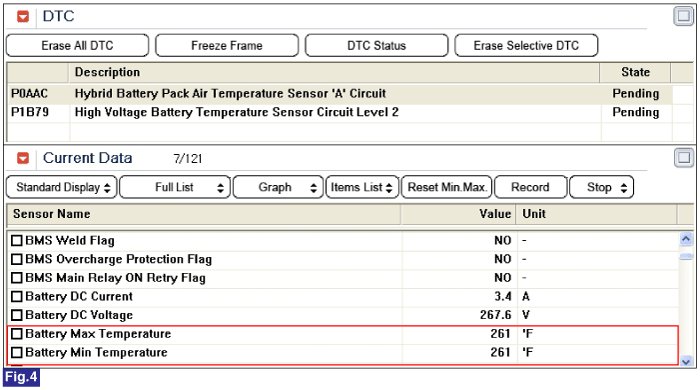
Task: Collapse the DTC panel red arrow icon
Action: click(x=23, y=17)
